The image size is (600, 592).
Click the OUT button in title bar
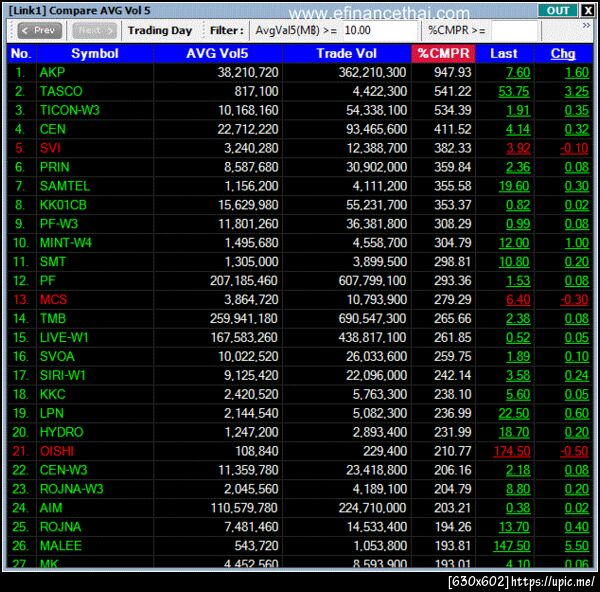[x=557, y=10]
